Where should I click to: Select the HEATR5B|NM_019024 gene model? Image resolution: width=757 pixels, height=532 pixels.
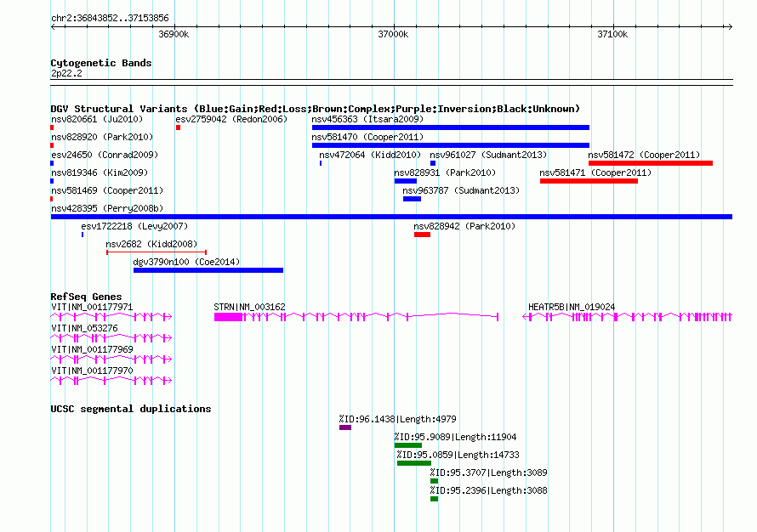point(628,317)
